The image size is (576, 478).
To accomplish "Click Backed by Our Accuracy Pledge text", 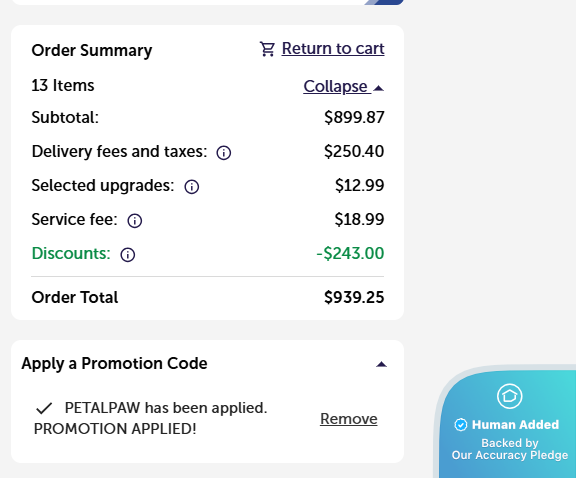I will [x=510, y=449].
